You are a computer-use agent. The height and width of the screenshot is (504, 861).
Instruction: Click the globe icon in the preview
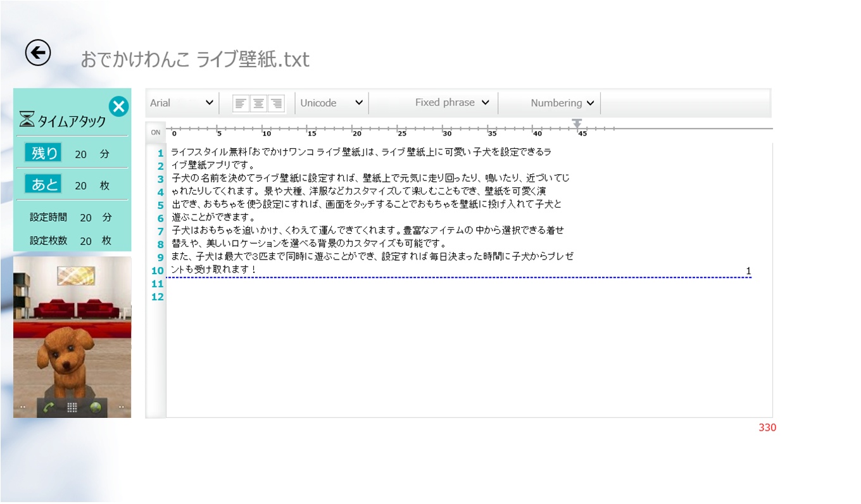96,408
